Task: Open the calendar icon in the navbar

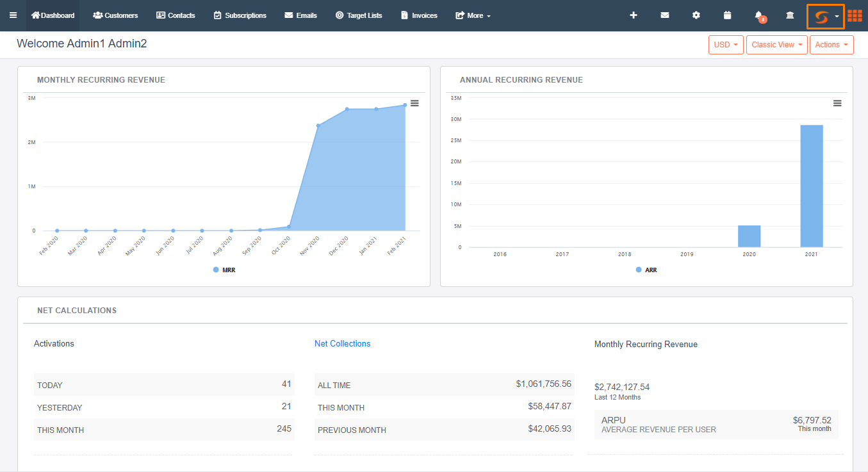Action: coord(727,15)
